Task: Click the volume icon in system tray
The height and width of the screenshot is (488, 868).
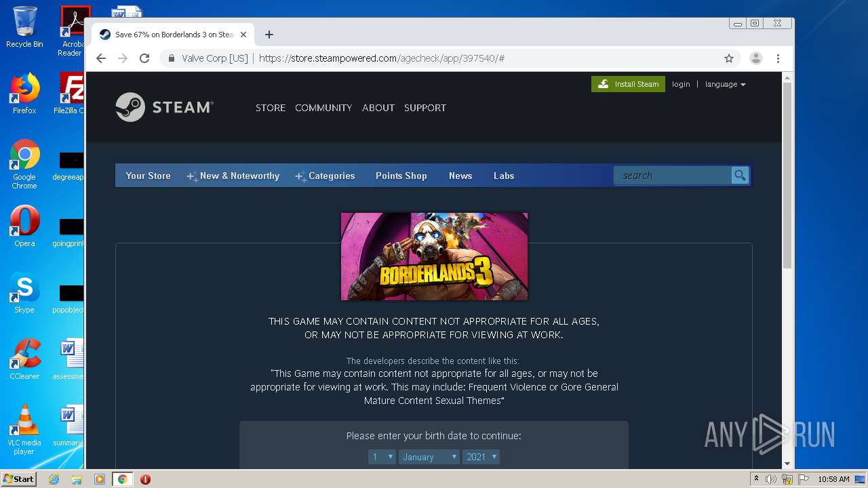Action: (x=771, y=479)
